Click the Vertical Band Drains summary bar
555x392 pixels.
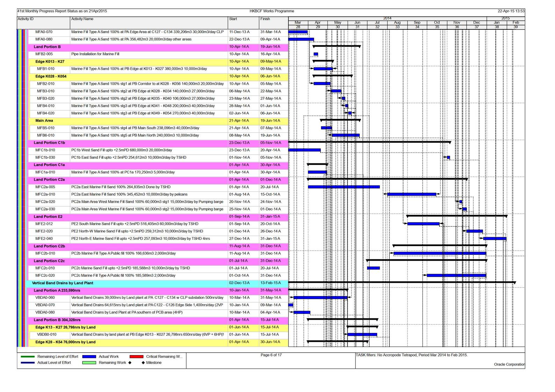point(402,282)
